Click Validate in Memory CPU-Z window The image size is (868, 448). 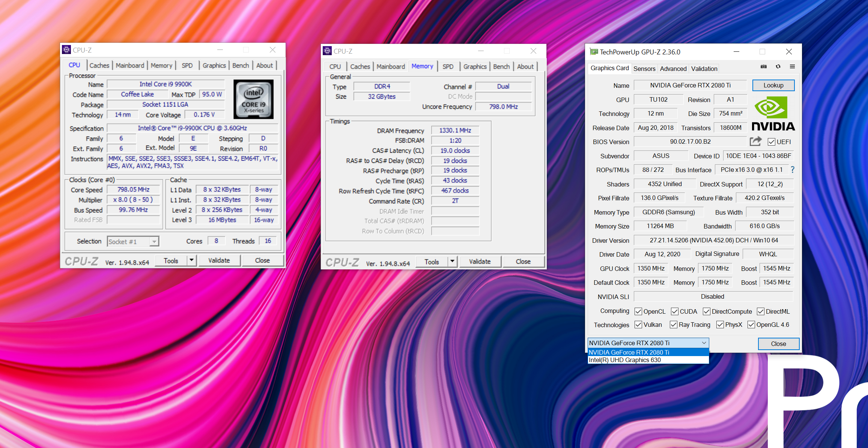tap(480, 262)
